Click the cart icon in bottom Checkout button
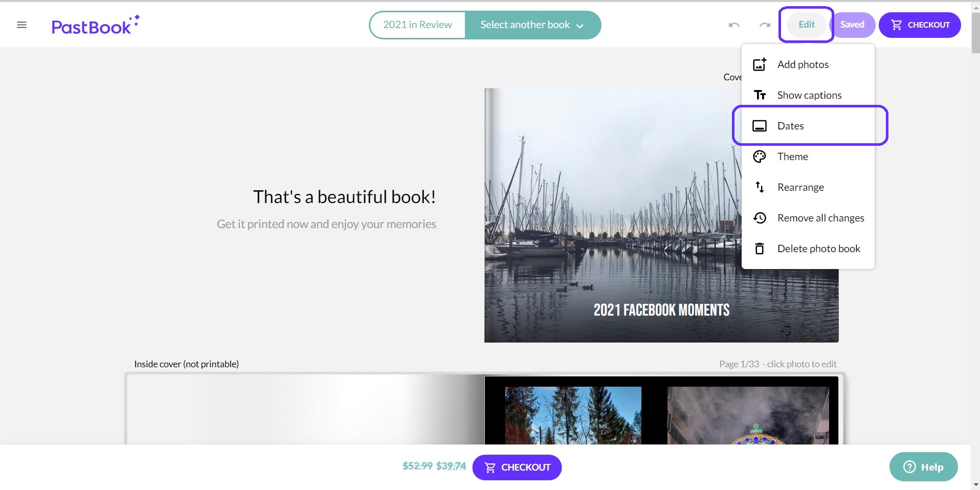Viewport: 980px width, 490px height. 490,467
